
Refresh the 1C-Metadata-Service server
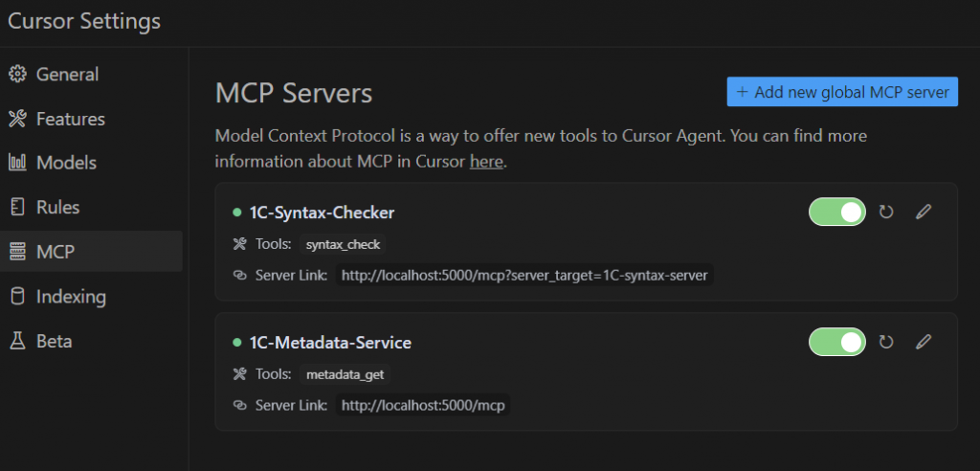[886, 342]
